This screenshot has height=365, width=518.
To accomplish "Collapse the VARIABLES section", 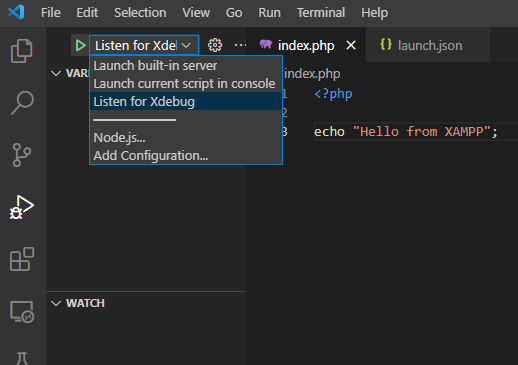I will click(56, 73).
